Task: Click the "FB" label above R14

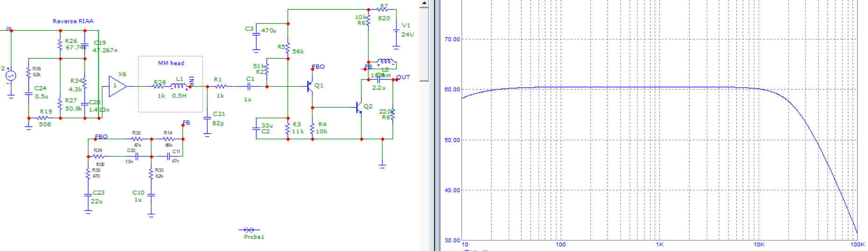Action: coord(186,123)
